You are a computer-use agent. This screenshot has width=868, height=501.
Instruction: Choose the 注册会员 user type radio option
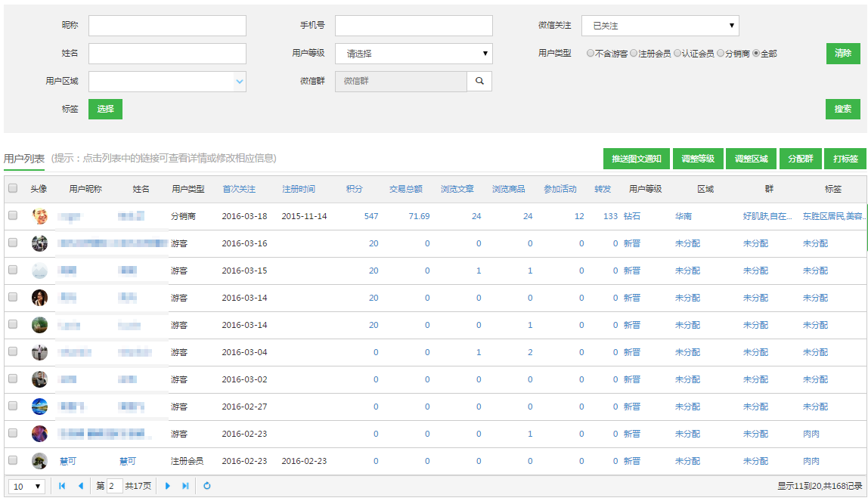point(634,54)
